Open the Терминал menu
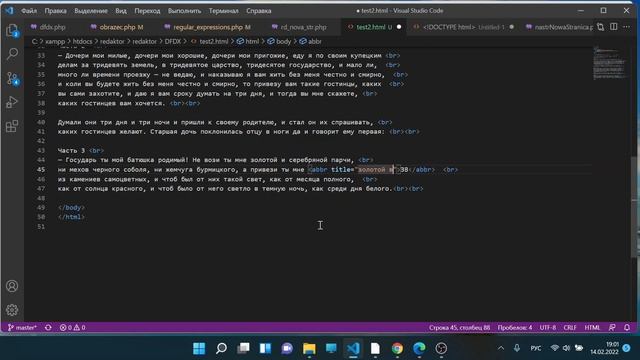Image resolution: width=640 pixels, height=360 pixels. click(224, 11)
